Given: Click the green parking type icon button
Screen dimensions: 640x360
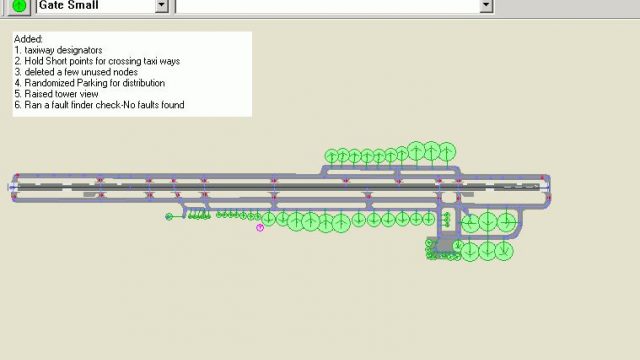Looking at the screenshot, I should pos(19,6).
